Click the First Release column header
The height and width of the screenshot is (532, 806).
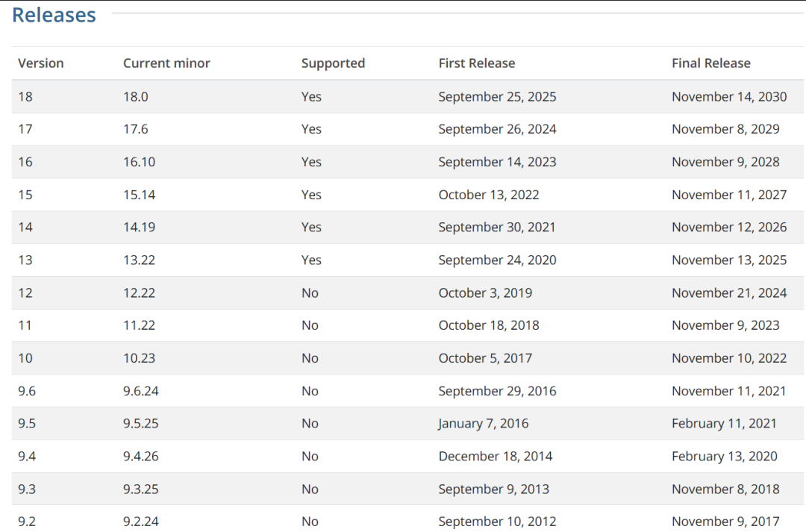tap(477, 63)
